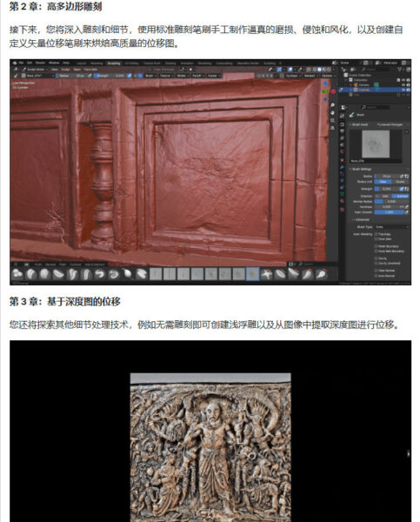The height and width of the screenshot is (522, 420).
Task: Open the Falloff popover in tool settings
Action: [197, 76]
